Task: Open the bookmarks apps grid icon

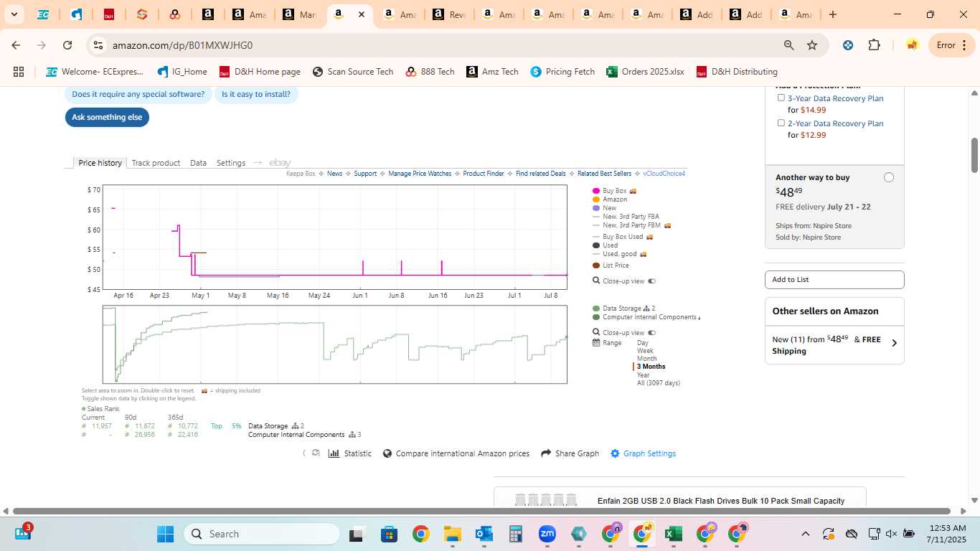Action: tap(19, 72)
